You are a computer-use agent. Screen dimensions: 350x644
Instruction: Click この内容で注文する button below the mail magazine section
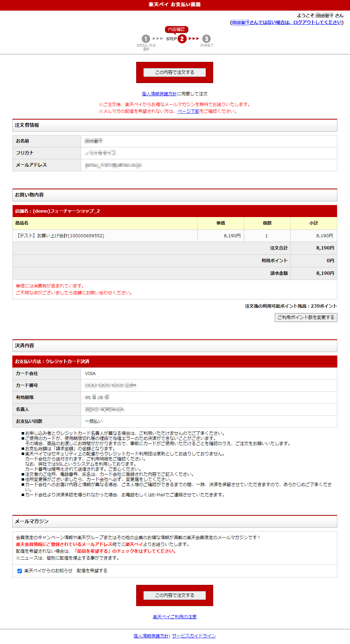click(x=174, y=595)
